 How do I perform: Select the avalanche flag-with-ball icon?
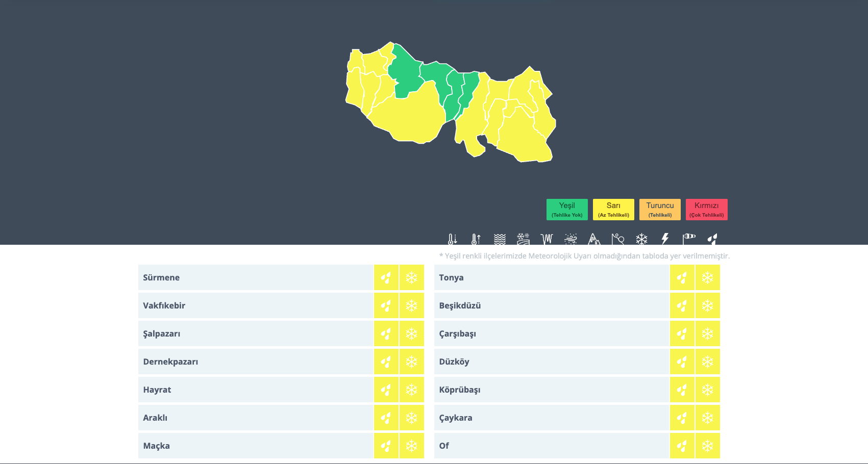(x=618, y=239)
